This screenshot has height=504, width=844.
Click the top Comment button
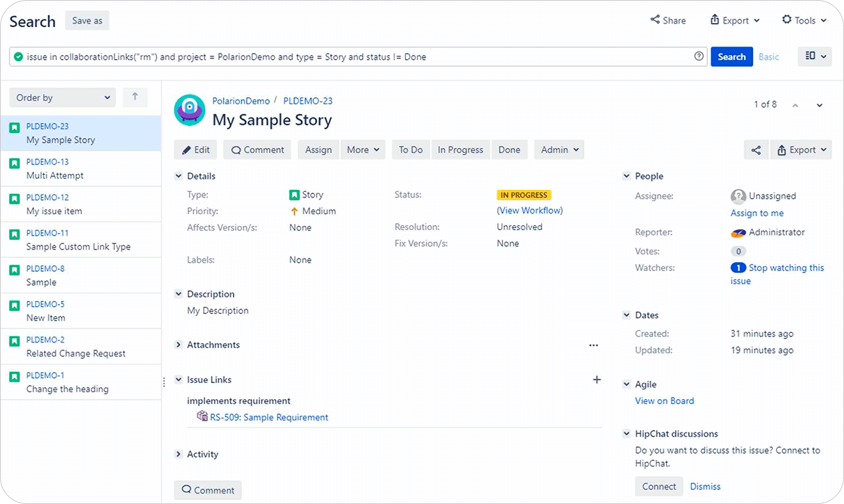pos(257,150)
